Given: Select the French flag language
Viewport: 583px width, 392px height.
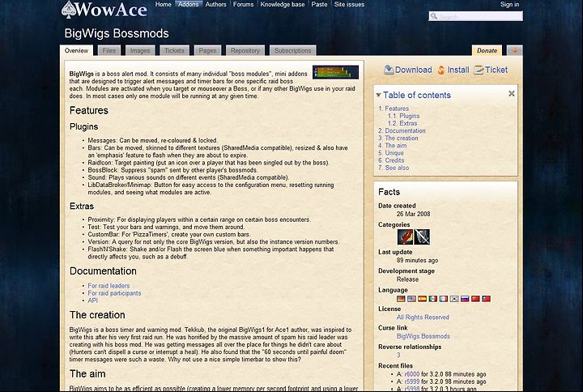Looking at the screenshot, I should coord(443,299).
